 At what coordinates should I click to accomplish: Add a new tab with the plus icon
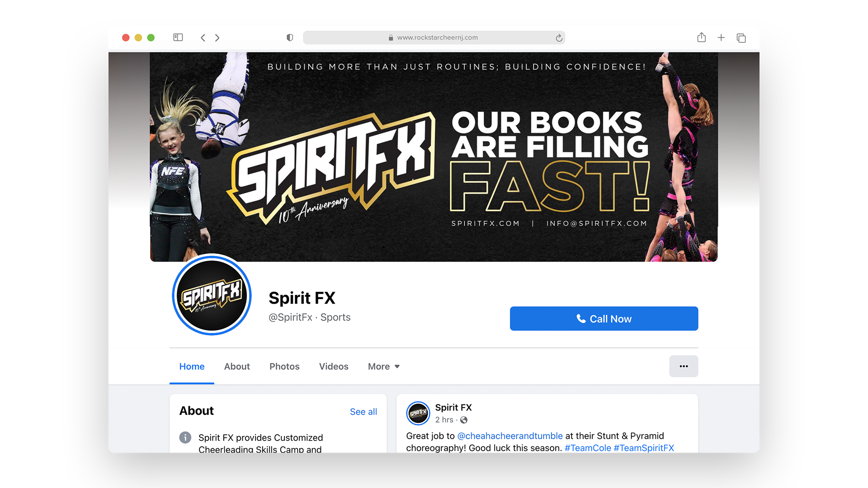pos(721,38)
